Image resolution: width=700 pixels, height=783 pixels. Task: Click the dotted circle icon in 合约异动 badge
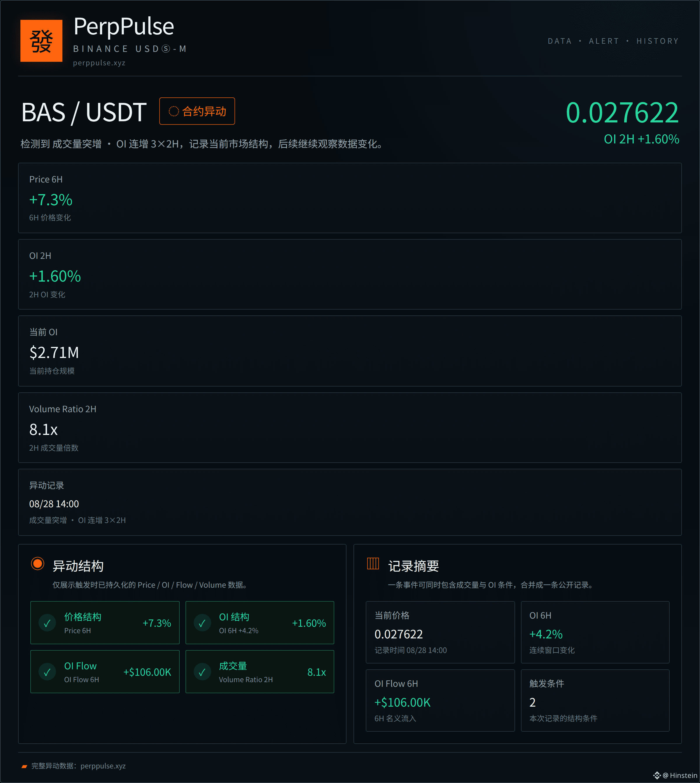point(174,111)
